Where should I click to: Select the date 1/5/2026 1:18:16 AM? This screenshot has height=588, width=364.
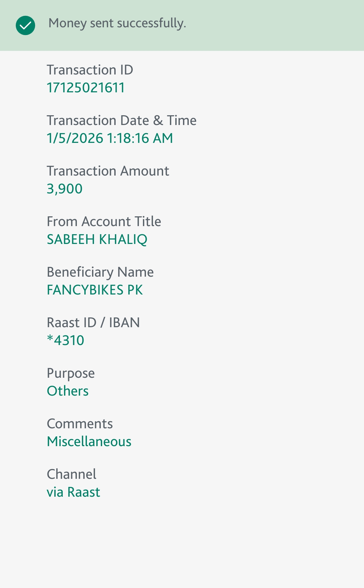pos(110,138)
